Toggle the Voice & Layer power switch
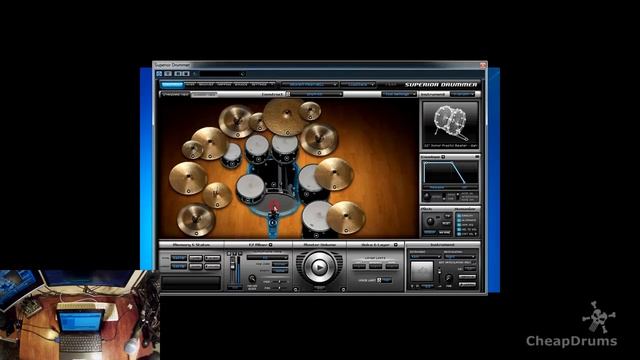The width and height of the screenshot is (640, 360). 396,245
